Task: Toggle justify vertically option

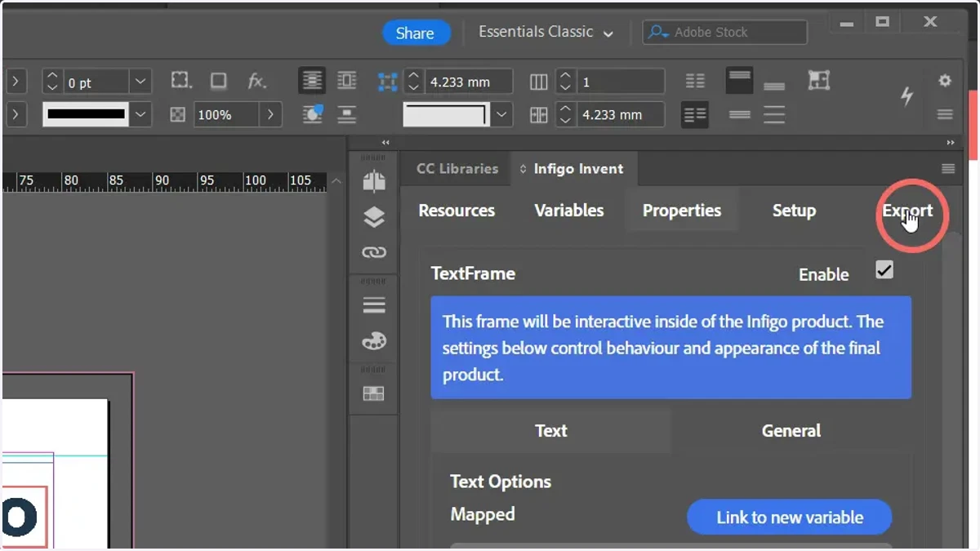Action: coord(774,115)
